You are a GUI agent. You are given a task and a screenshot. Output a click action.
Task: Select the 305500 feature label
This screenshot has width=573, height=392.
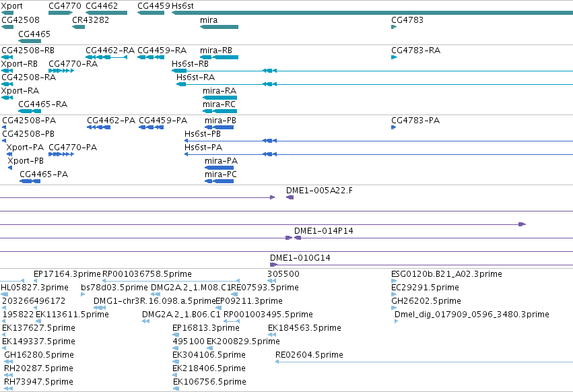[x=283, y=274]
